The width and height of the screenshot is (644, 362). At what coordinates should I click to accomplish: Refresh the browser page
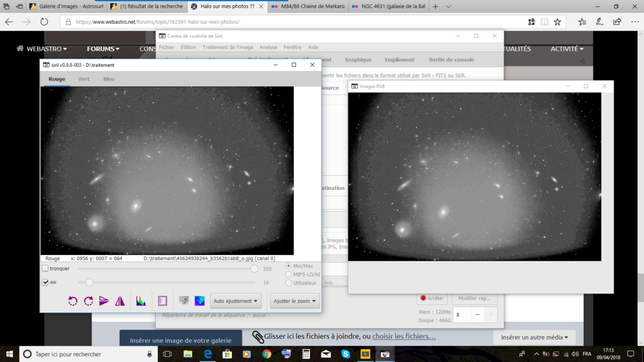click(x=44, y=22)
